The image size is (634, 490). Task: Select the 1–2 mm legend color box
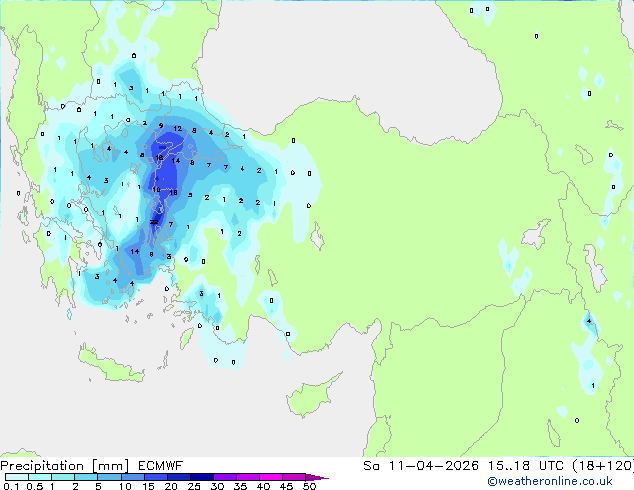(63, 477)
